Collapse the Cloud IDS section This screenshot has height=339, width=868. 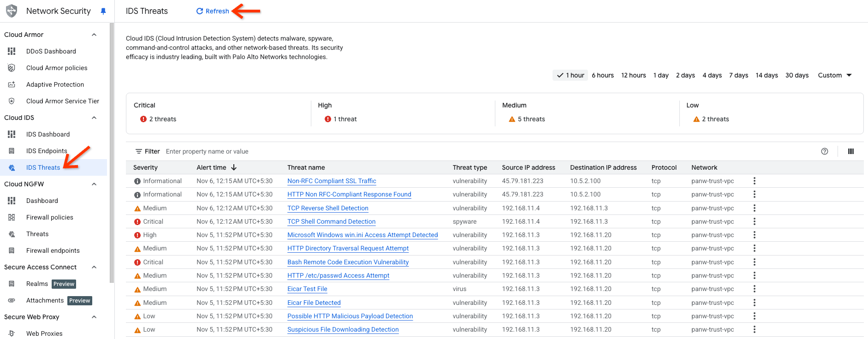tap(94, 118)
